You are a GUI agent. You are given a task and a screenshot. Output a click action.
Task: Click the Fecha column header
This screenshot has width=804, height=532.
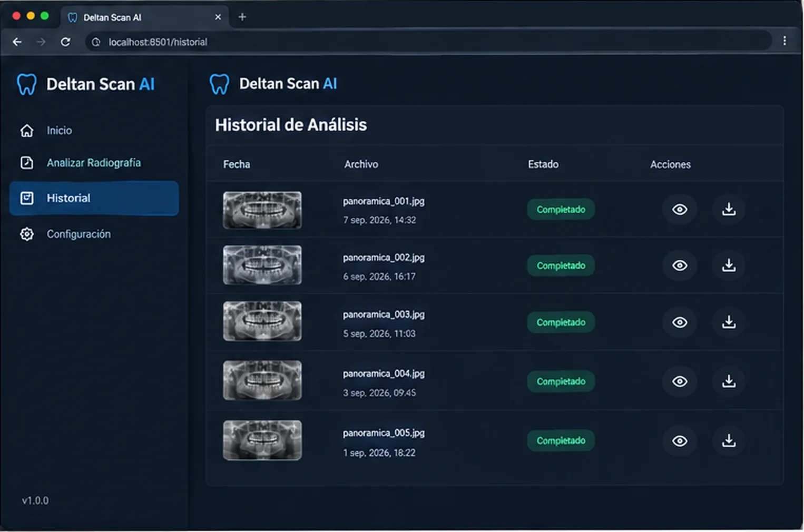pyautogui.click(x=237, y=164)
